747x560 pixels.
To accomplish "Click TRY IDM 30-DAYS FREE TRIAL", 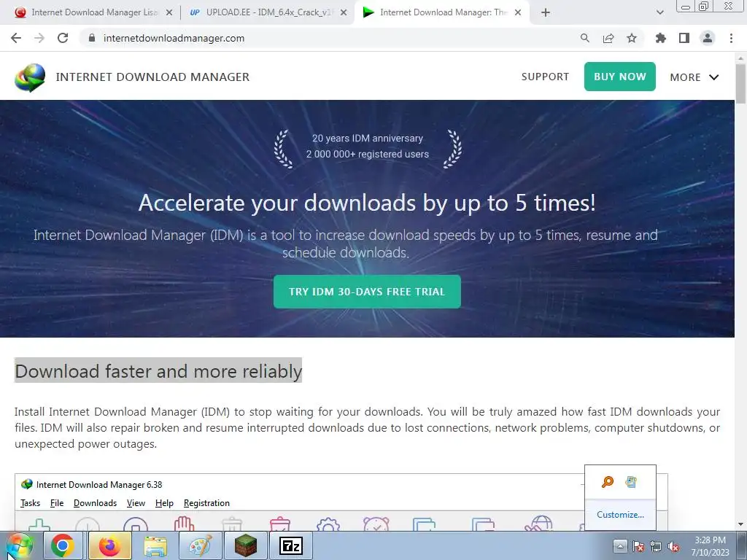I will (x=367, y=292).
